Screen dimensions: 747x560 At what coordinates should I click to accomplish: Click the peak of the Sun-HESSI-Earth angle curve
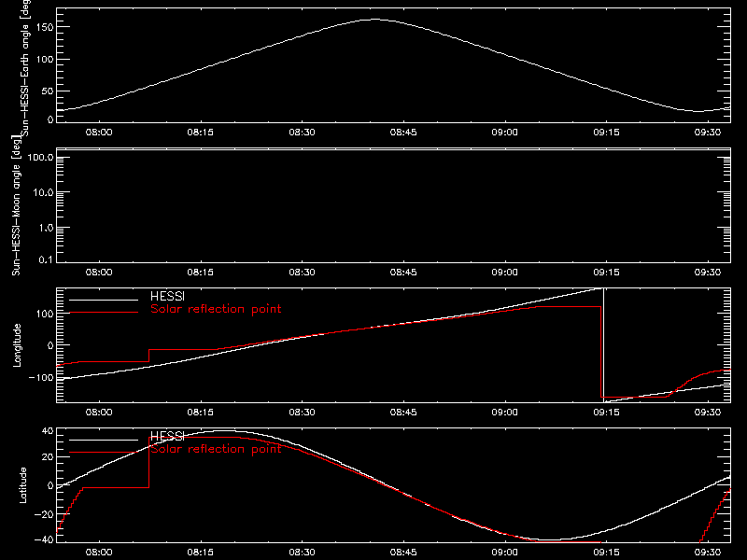coord(375,20)
